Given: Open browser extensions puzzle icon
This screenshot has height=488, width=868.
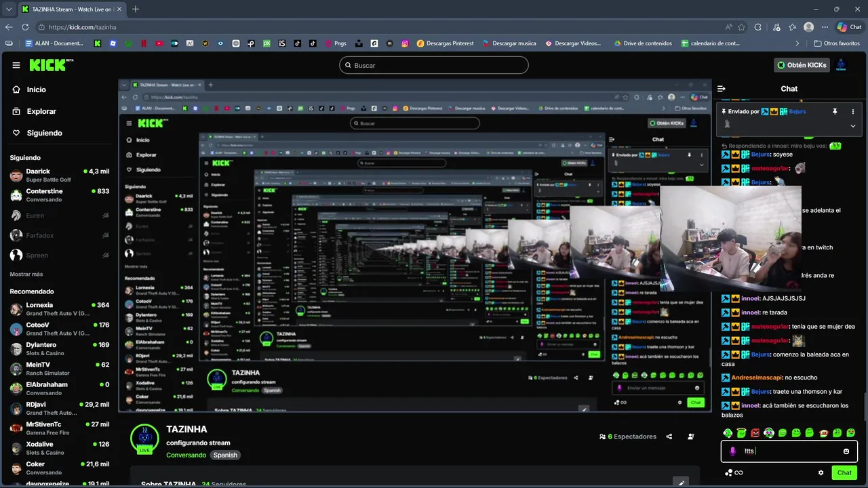Looking at the screenshot, I should point(758,27).
